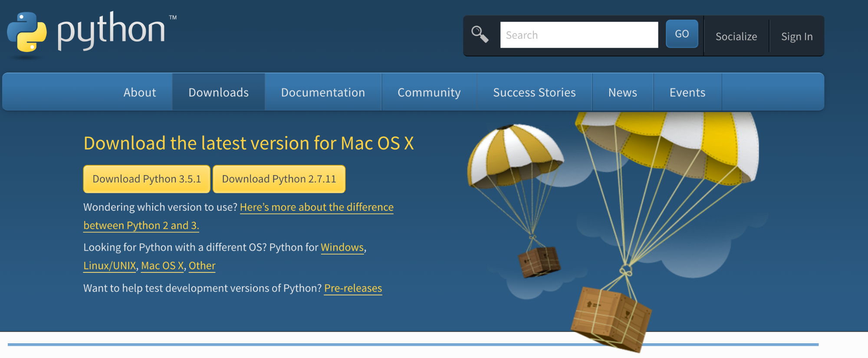
Task: Click Download Python 2.7.11 button
Action: (279, 179)
